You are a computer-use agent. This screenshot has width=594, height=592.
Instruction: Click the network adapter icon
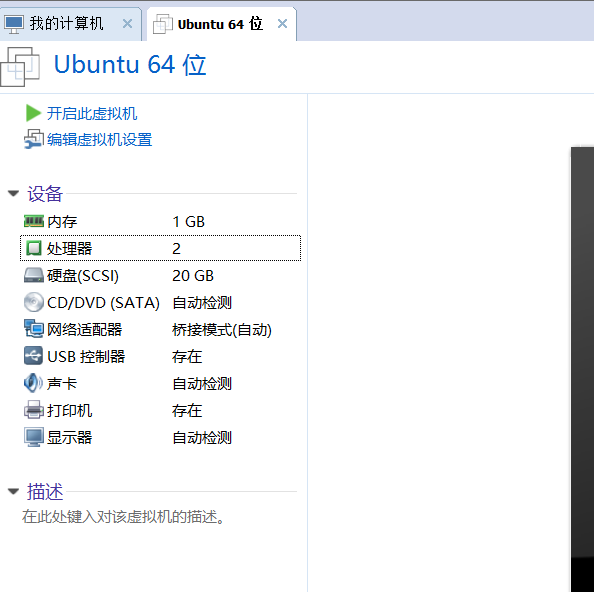[34, 329]
